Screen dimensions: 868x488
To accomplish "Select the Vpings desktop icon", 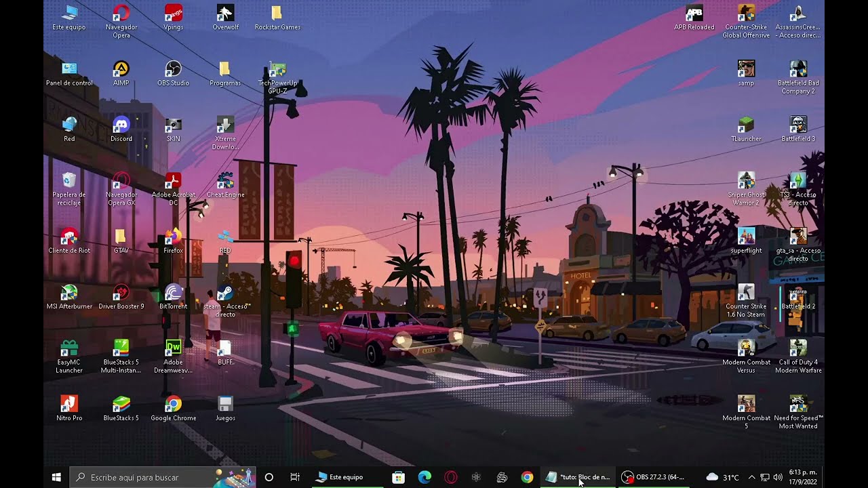I will 174,18.
